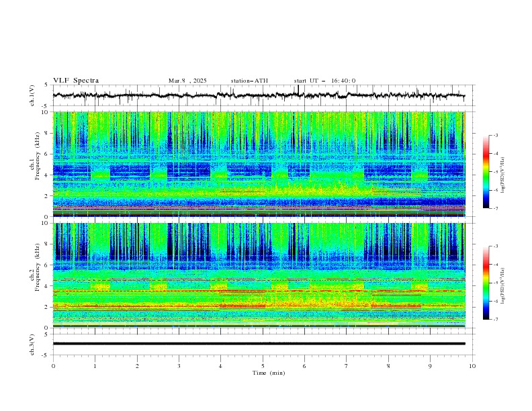Click the ch.1 waveform trace panel

[263, 95]
